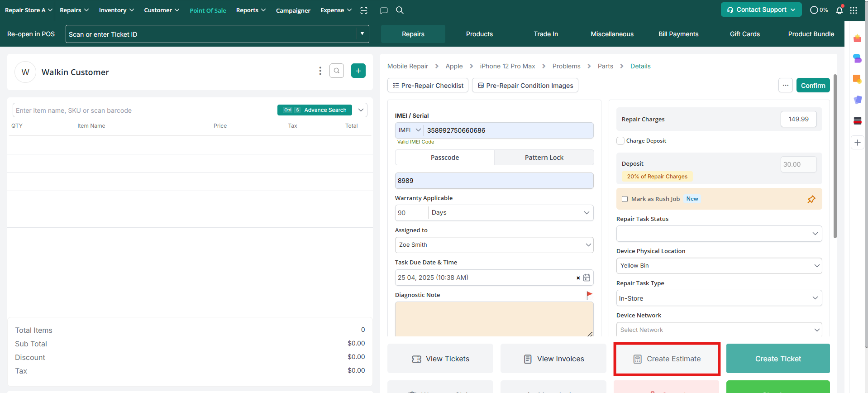Click the Confirm button
The height and width of the screenshot is (393, 868).
pyautogui.click(x=813, y=85)
